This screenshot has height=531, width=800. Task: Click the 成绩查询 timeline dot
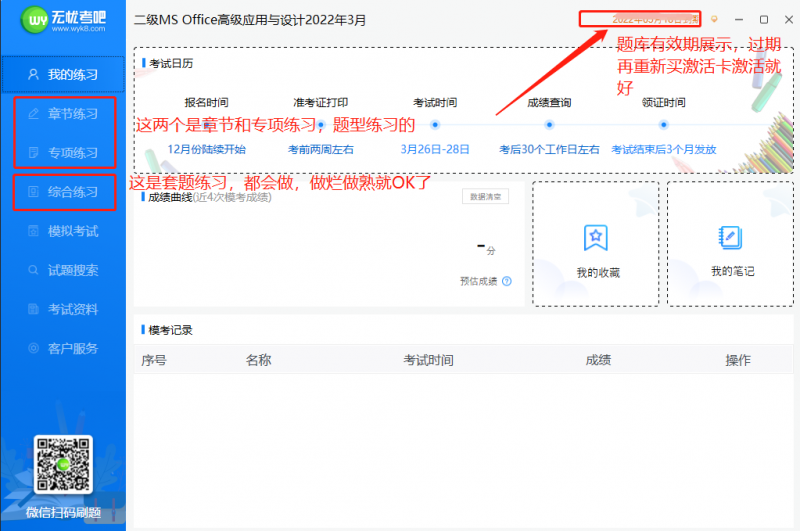tap(549, 124)
